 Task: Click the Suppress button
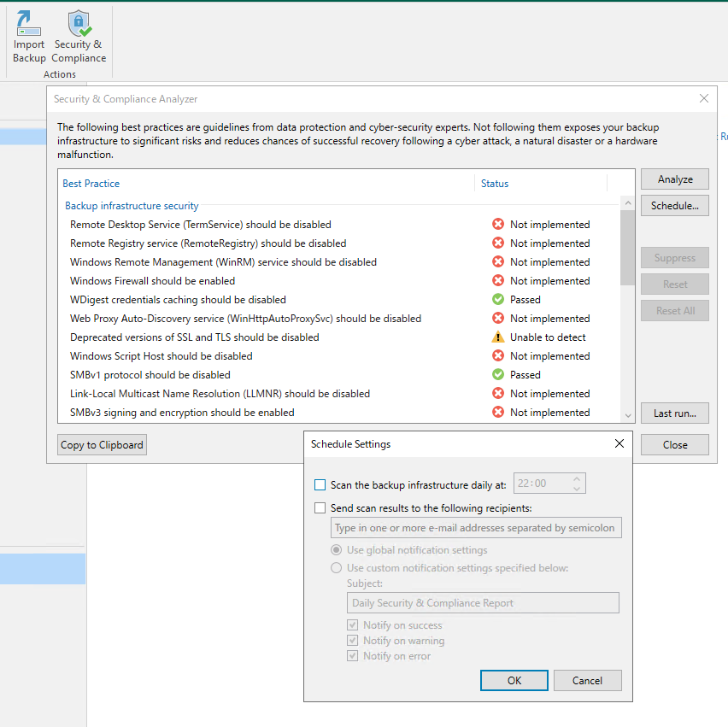[x=675, y=258]
